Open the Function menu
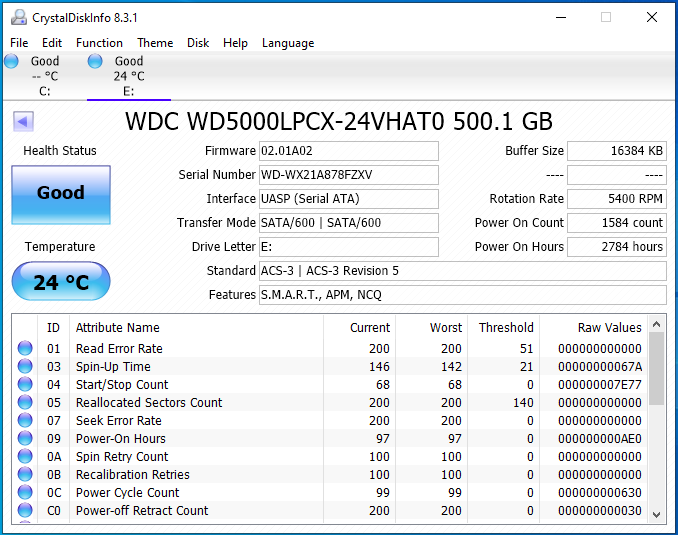The height and width of the screenshot is (535, 678). [99, 43]
